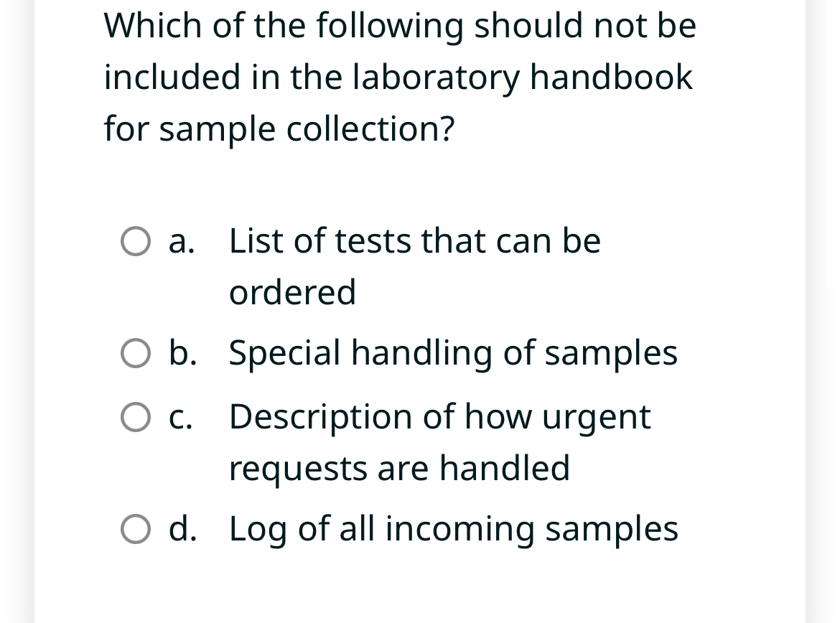
Task: Choose 'Log of all incoming samples'
Action: [452, 529]
